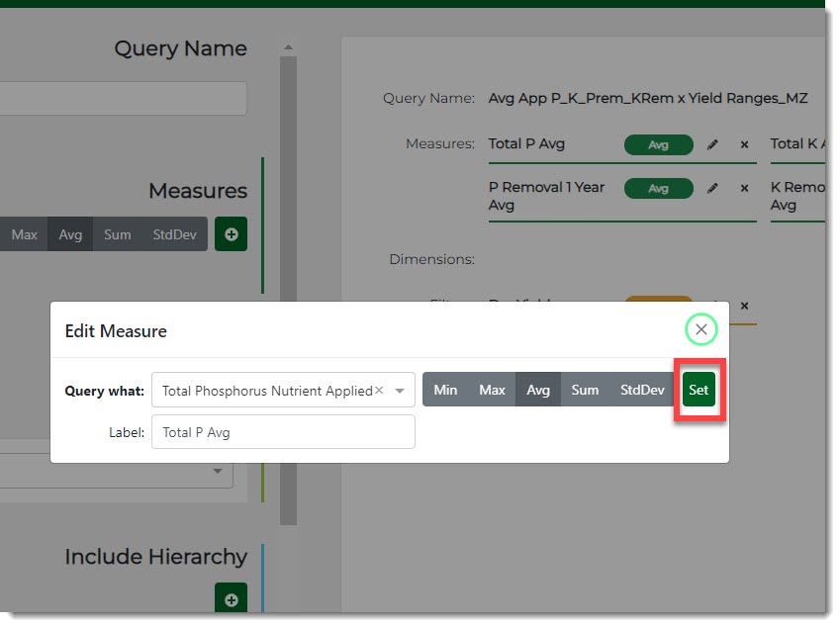Image resolution: width=840 pixels, height=627 pixels.
Task: Remove the Total P Avg measure
Action: pos(744,144)
